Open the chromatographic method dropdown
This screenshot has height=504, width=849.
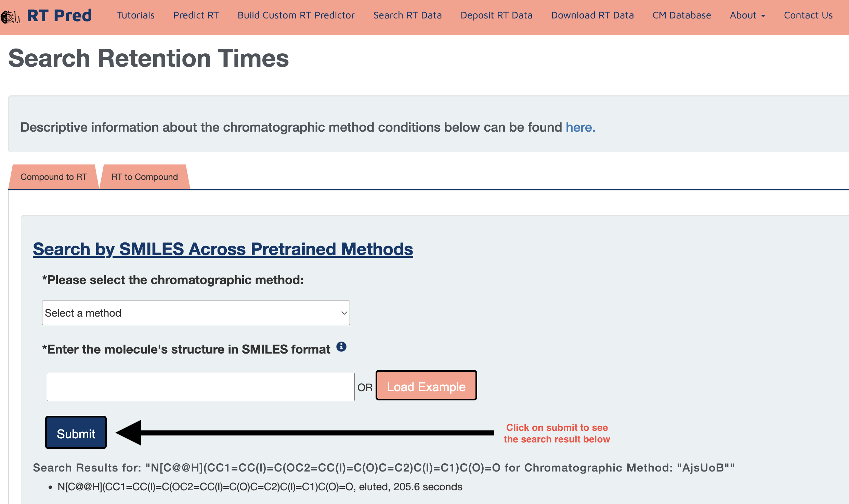[196, 313]
